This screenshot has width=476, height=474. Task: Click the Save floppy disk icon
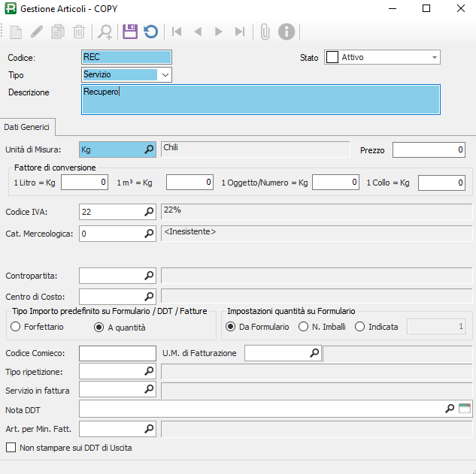pyautogui.click(x=129, y=32)
